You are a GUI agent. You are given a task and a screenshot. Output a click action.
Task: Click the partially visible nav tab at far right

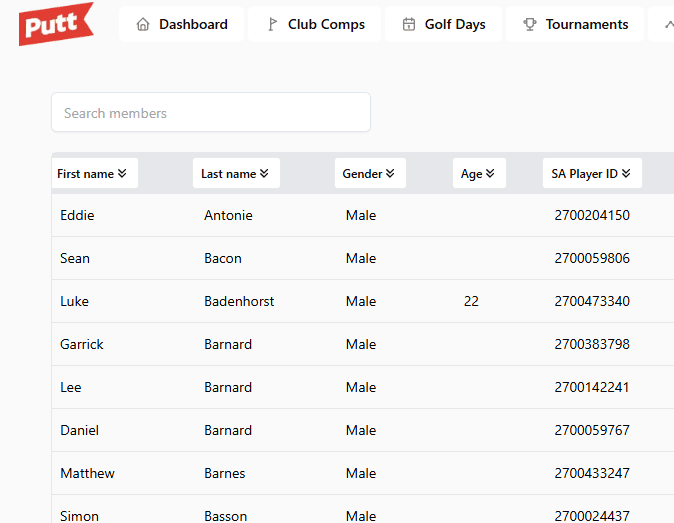coord(662,24)
